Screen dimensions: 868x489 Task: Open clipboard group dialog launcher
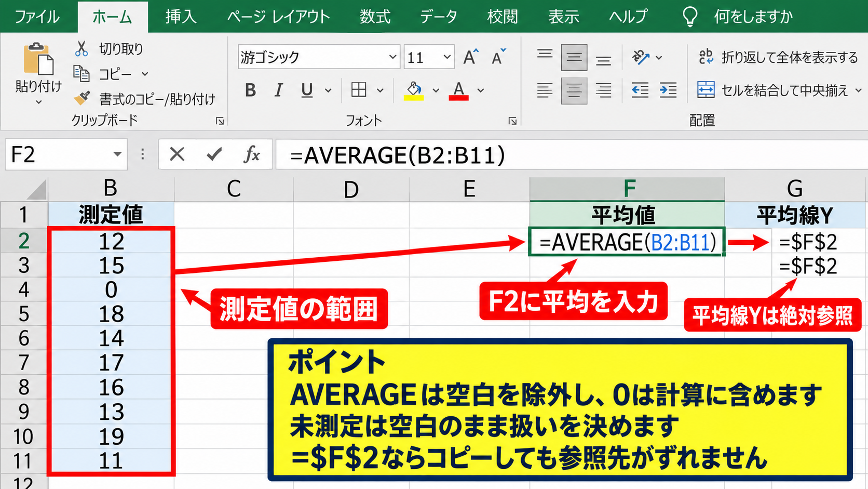pyautogui.click(x=220, y=121)
